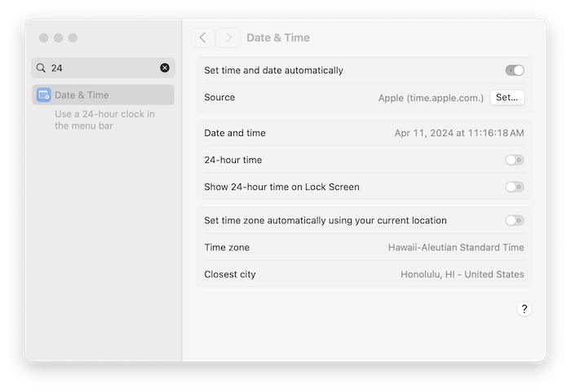This screenshot has height=392, width=571.
Task: Click the Closest city value Honolulu, HI
Action: click(463, 275)
